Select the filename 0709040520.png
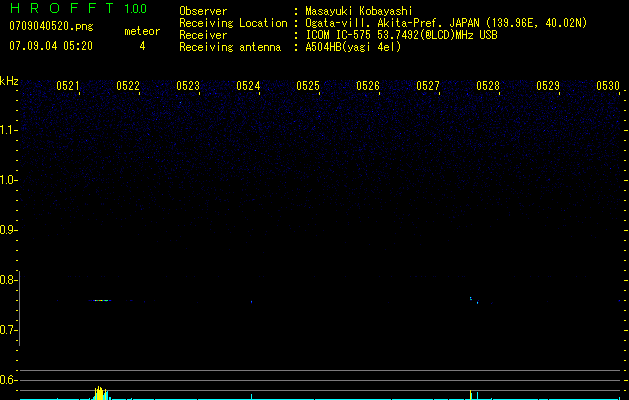This screenshot has height=400, width=629. click(x=51, y=26)
